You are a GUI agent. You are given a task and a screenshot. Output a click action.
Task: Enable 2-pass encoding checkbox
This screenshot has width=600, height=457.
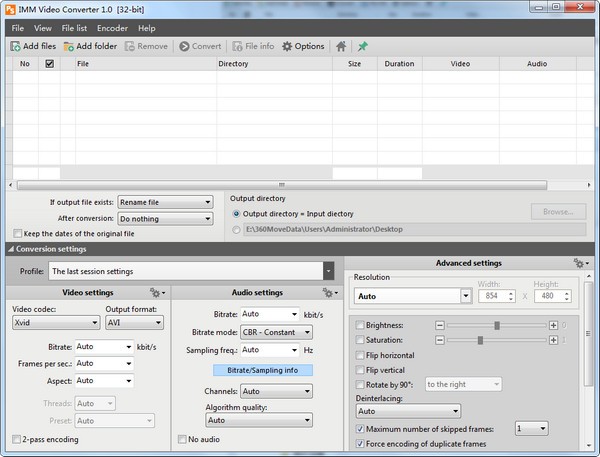[17, 439]
